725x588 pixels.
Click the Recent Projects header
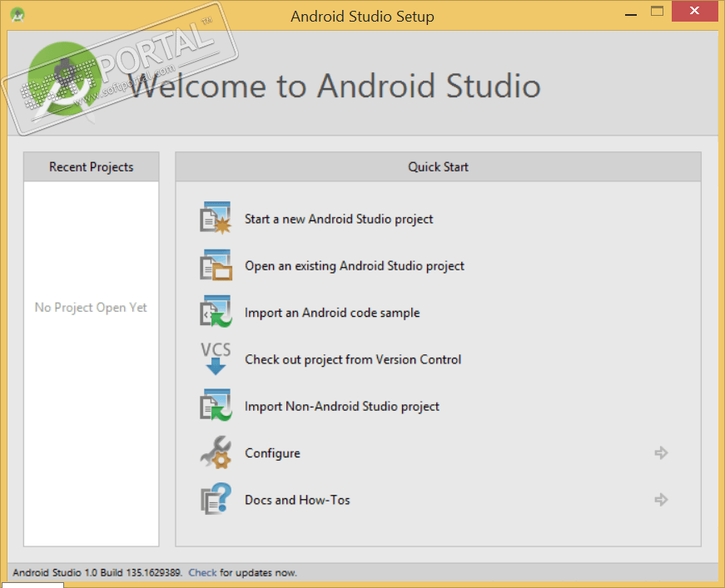coord(91,166)
